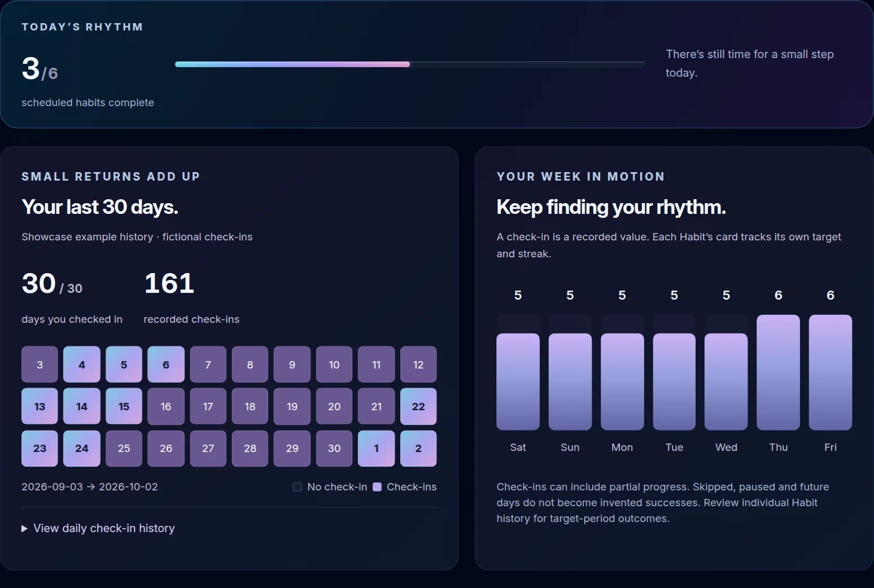
Task: Click 'Your last 30 days.' heading
Action: click(100, 207)
